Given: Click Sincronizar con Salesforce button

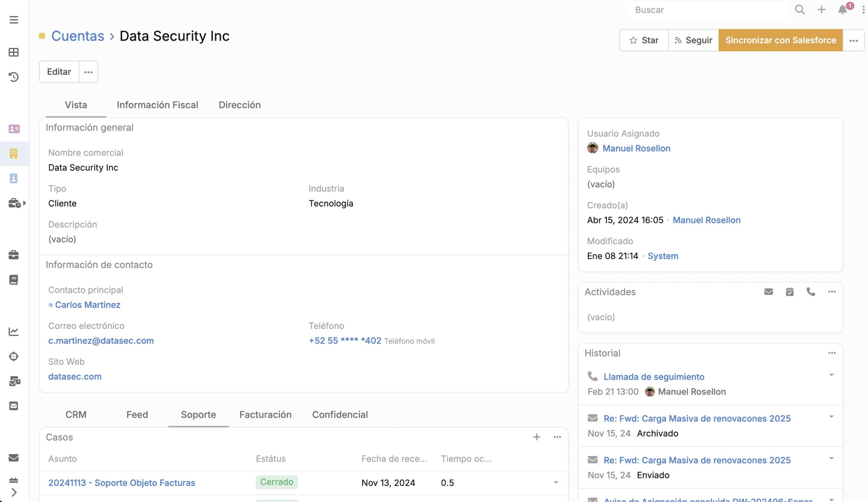Looking at the screenshot, I should [781, 40].
